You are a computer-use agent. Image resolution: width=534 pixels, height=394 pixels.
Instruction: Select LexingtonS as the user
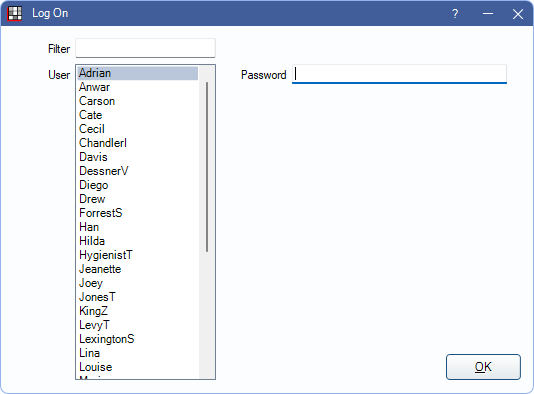click(138, 339)
